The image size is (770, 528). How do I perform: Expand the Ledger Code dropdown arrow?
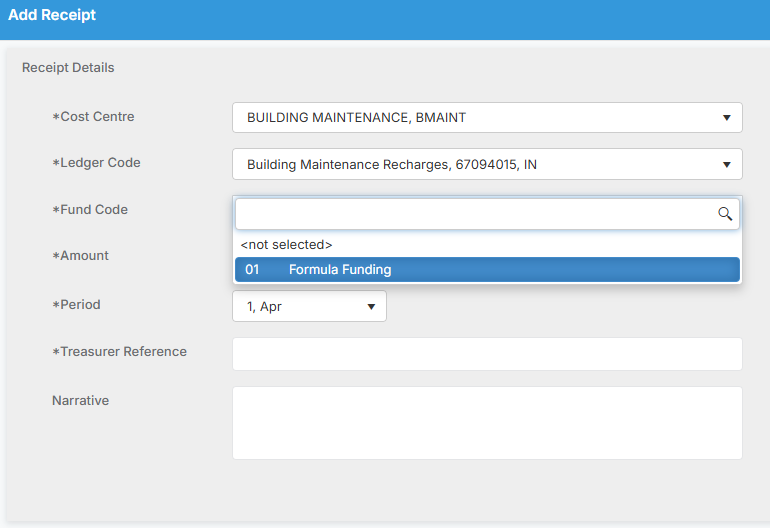click(726, 165)
